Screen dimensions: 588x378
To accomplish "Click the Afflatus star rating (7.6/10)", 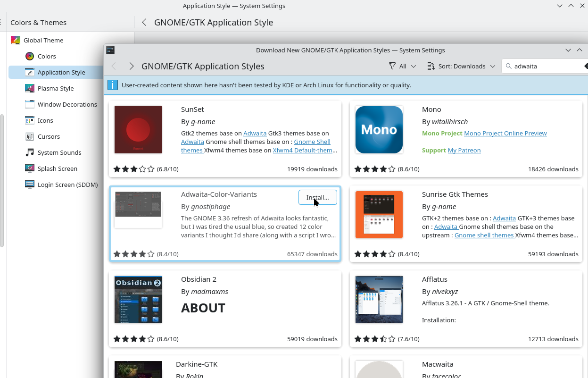I will [387, 339].
